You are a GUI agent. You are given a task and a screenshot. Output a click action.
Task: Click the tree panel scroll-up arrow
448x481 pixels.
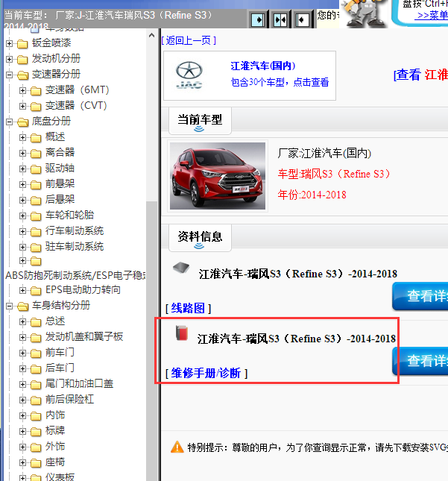[151, 35]
